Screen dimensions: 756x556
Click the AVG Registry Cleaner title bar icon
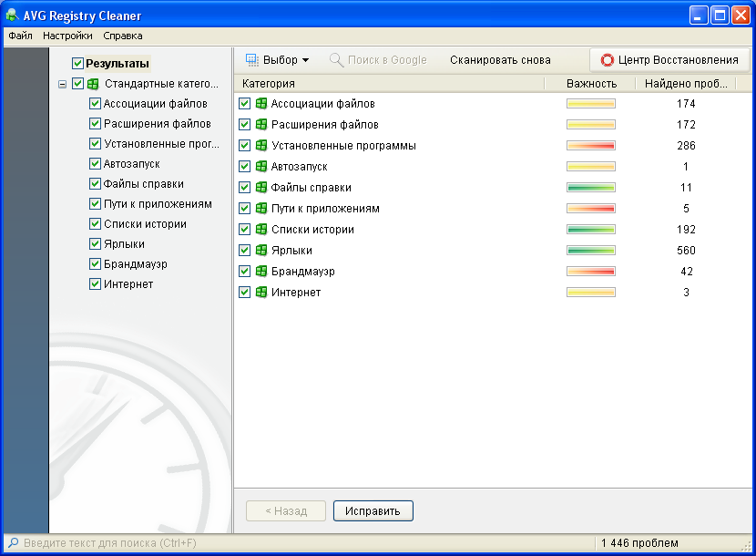point(12,15)
